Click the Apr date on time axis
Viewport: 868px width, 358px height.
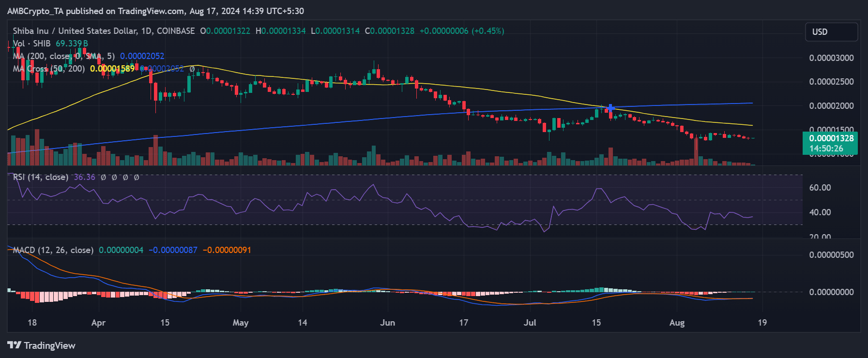click(98, 323)
